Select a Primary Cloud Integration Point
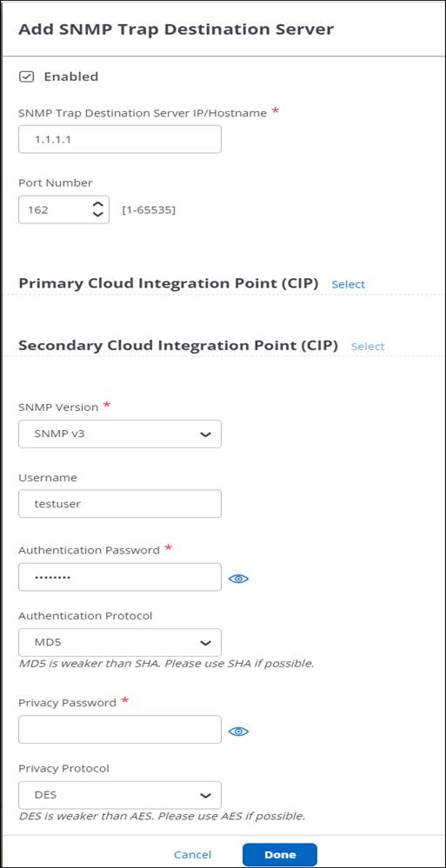The height and width of the screenshot is (868, 446). [349, 284]
